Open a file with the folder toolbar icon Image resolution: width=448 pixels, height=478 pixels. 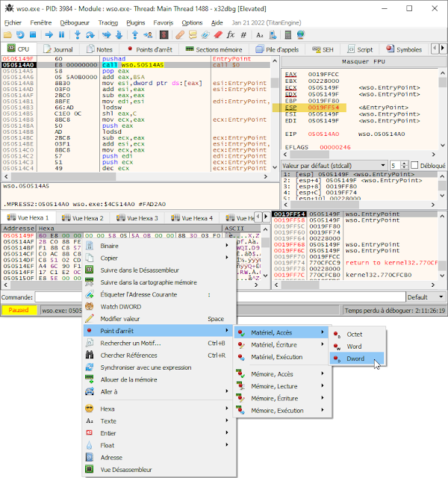click(x=7, y=35)
